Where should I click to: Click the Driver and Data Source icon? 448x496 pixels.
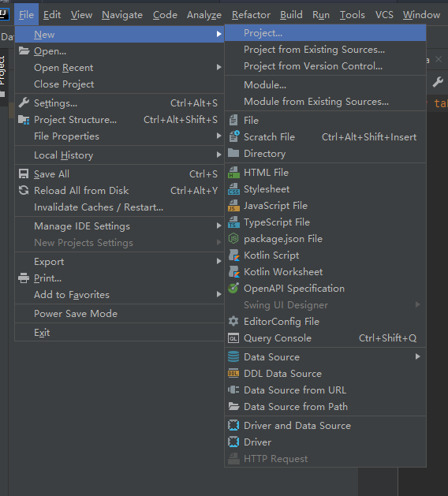[x=233, y=425]
